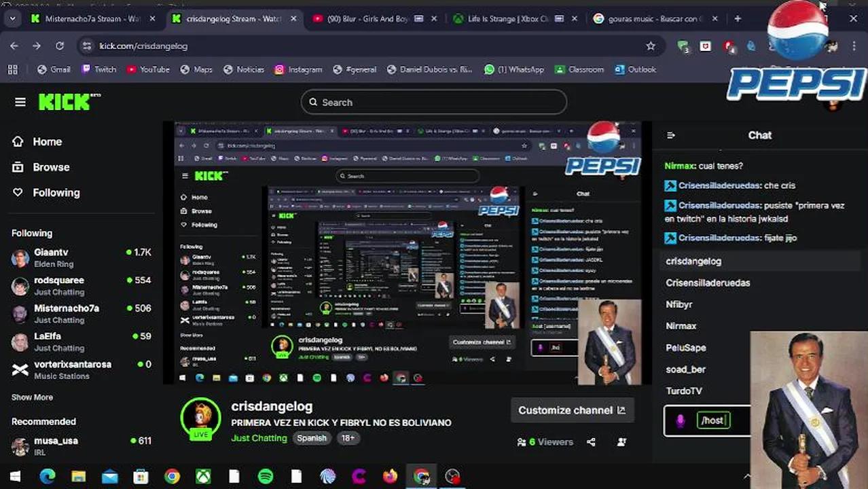Open rodsquaree's Just Chatting channel
The width and height of the screenshot is (868, 489).
(x=82, y=285)
